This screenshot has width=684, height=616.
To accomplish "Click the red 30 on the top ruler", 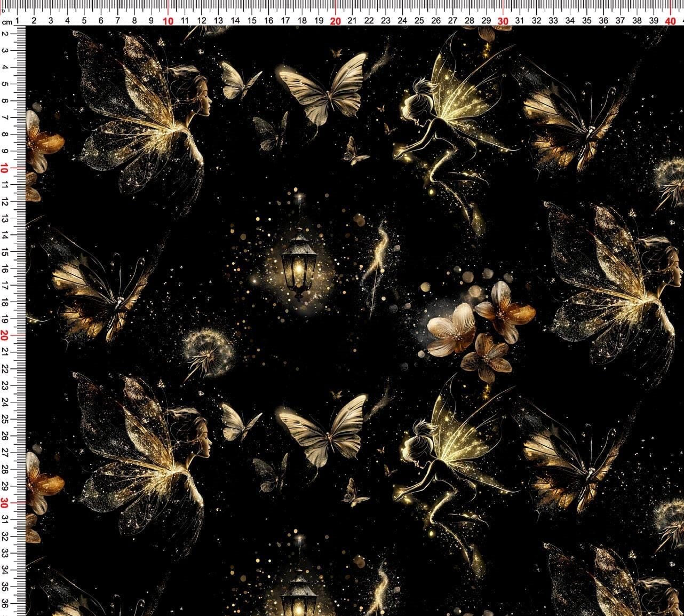I will point(503,21).
